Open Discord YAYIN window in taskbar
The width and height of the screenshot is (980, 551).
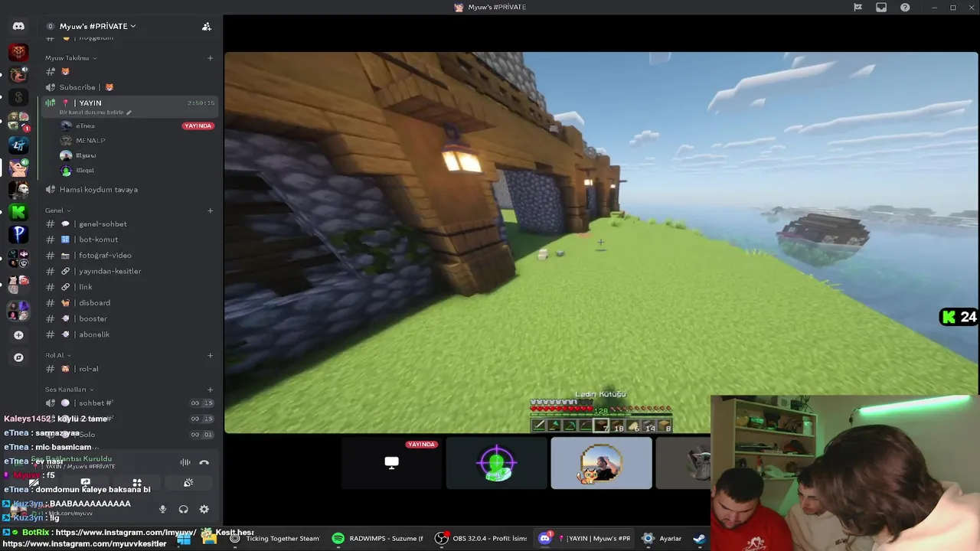click(585, 538)
